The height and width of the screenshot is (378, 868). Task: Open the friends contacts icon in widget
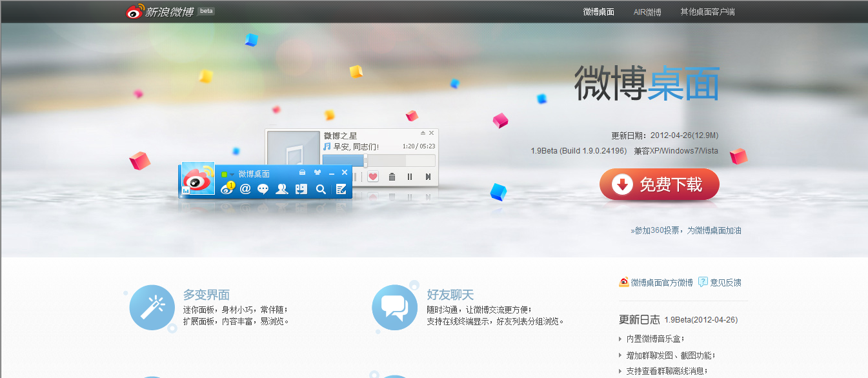coord(282,189)
